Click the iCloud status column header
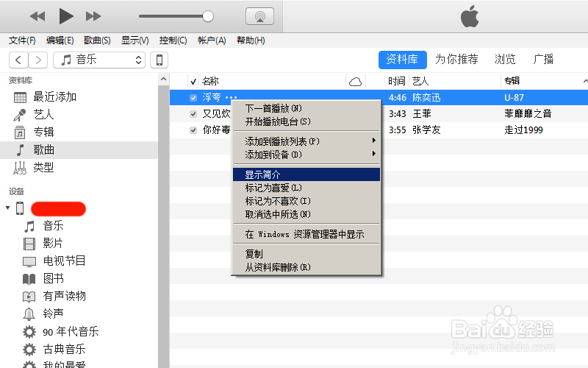This screenshot has width=588, height=368. (355, 82)
